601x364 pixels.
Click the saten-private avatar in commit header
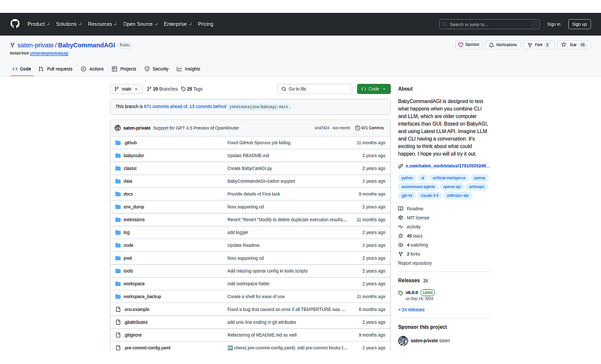point(118,128)
